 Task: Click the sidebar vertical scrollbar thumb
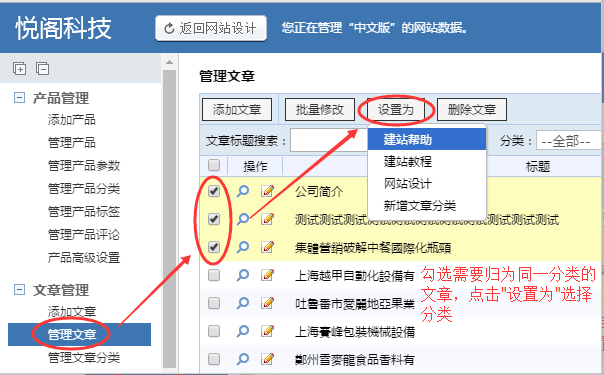(169, 219)
